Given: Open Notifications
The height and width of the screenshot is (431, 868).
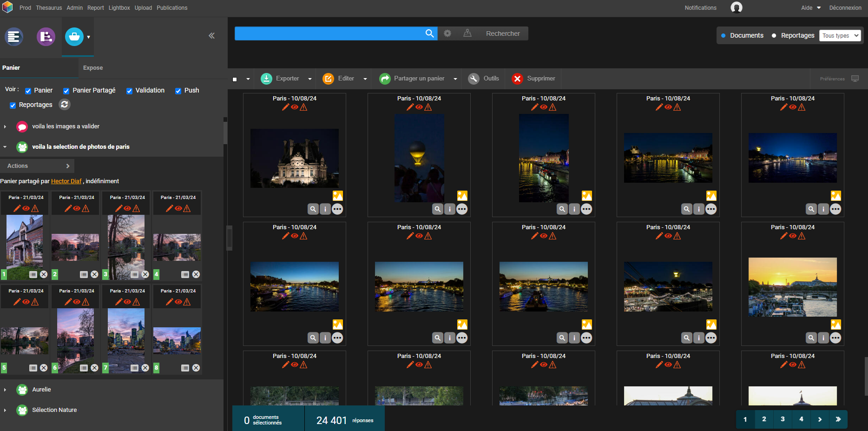Looking at the screenshot, I should coord(700,7).
